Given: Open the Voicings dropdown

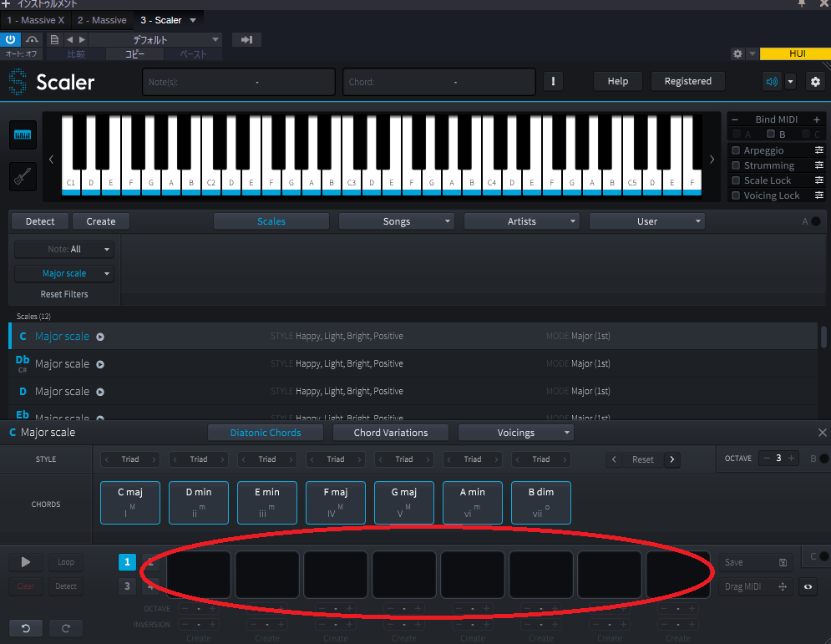Looking at the screenshot, I should [515, 433].
